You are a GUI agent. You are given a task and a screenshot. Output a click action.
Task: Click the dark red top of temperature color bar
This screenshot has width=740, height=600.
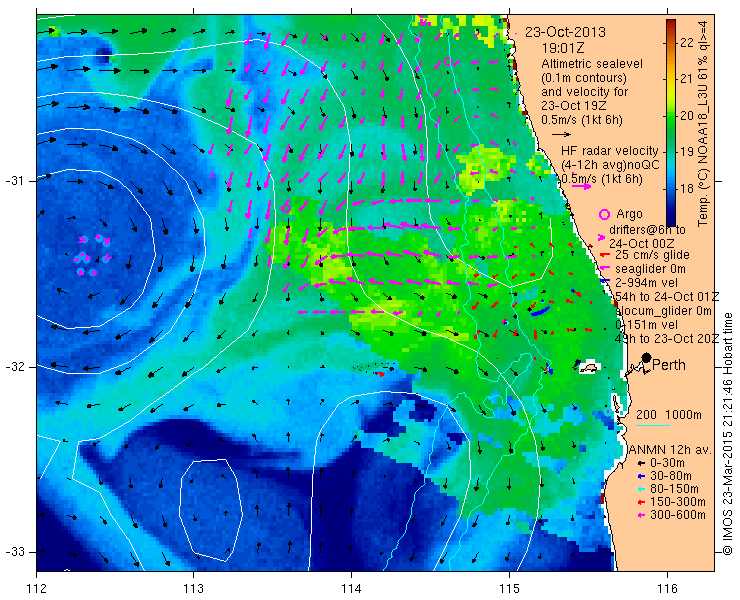(671, 23)
